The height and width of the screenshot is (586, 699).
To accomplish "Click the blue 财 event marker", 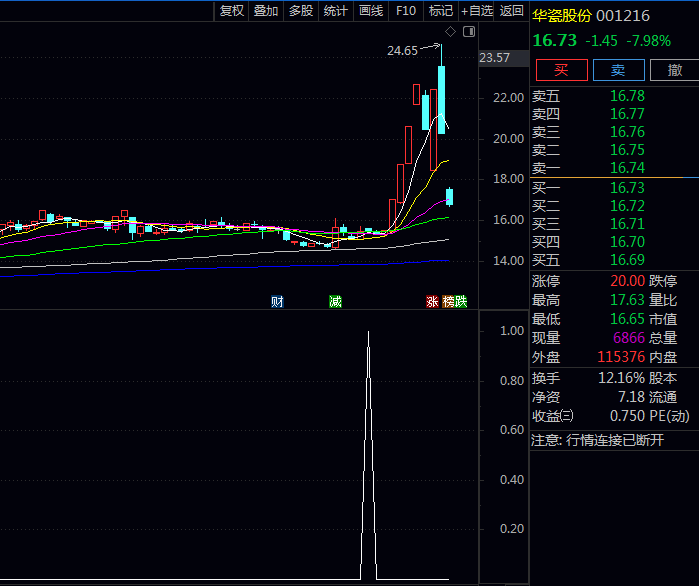I will (x=277, y=301).
